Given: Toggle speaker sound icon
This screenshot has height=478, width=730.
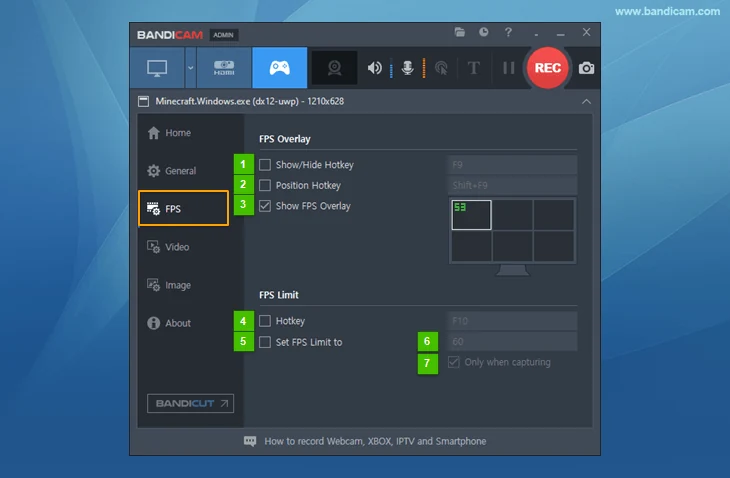Looking at the screenshot, I should point(374,68).
